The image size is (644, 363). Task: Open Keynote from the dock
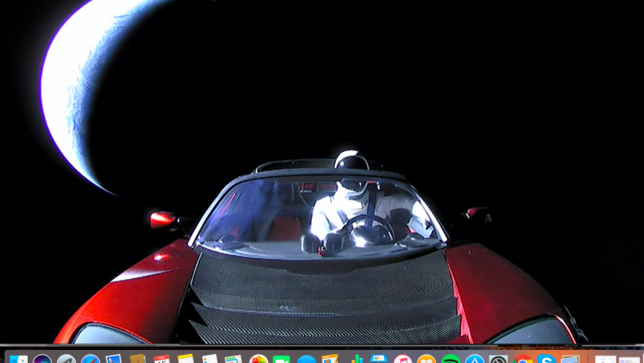pyautogui.click(x=378, y=360)
